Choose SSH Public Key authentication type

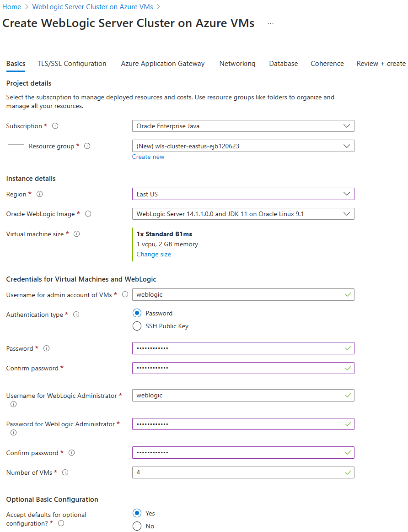(x=137, y=326)
